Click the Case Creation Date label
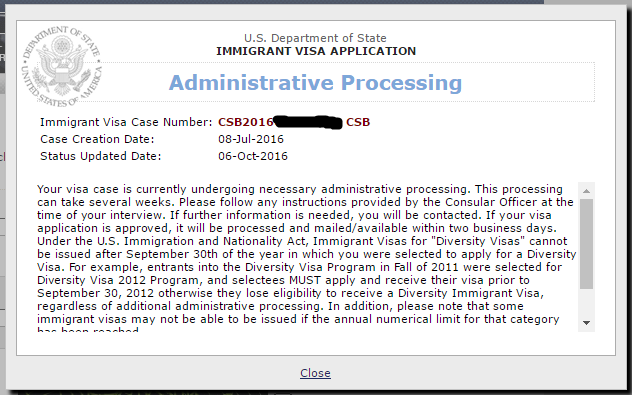Screen dimensions: 636x403 coord(97,139)
